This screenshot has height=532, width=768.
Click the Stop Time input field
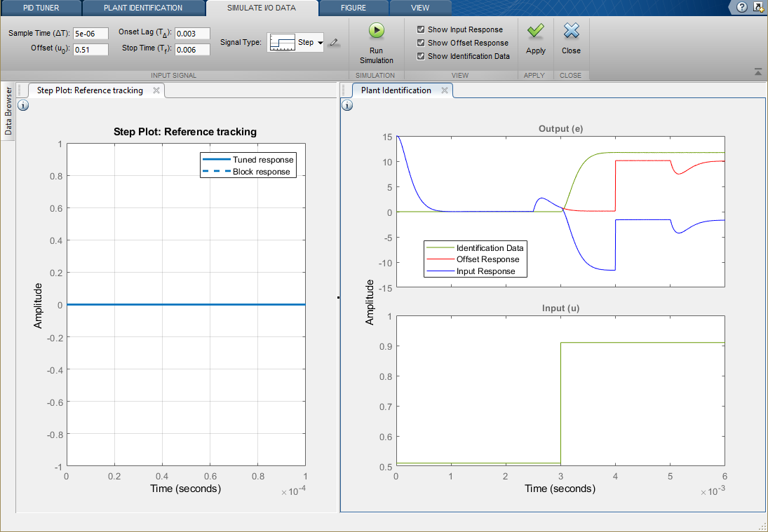[192, 49]
